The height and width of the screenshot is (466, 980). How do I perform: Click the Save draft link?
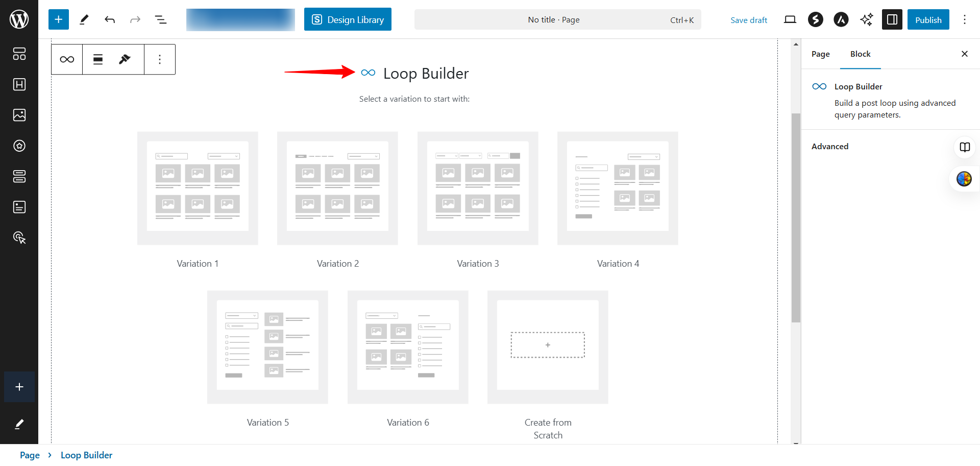coord(749,20)
